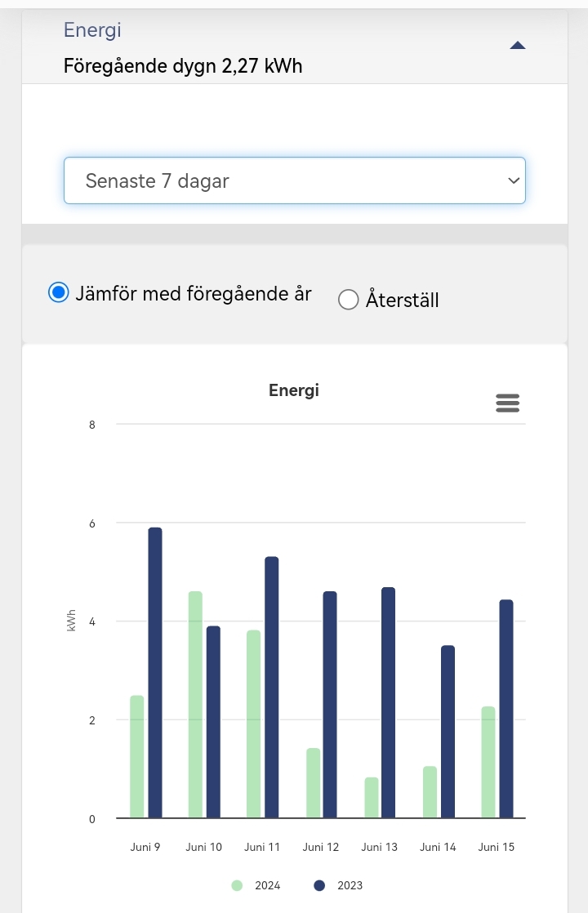Toggle the 2024 legend series
Image resolution: width=588 pixels, height=913 pixels.
tap(256, 885)
